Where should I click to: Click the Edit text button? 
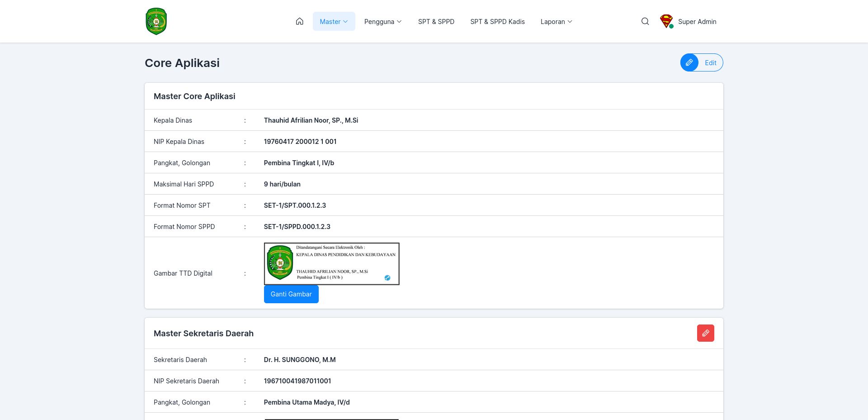click(710, 62)
